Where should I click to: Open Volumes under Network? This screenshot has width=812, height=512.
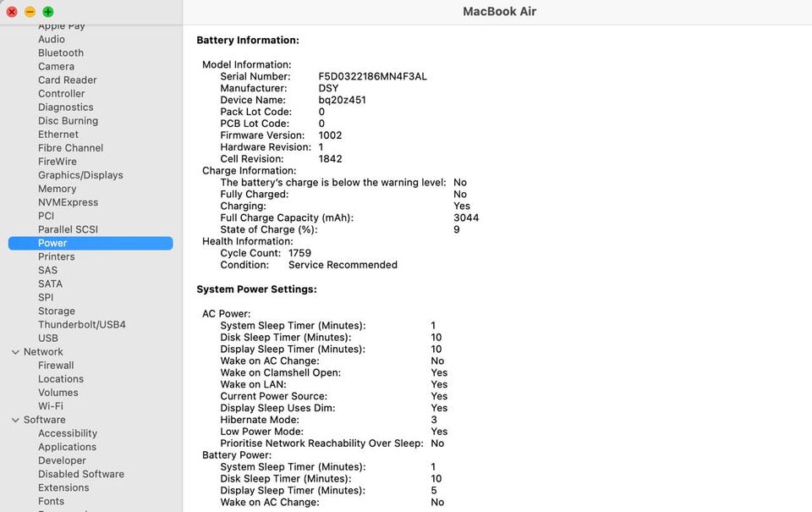(x=58, y=393)
